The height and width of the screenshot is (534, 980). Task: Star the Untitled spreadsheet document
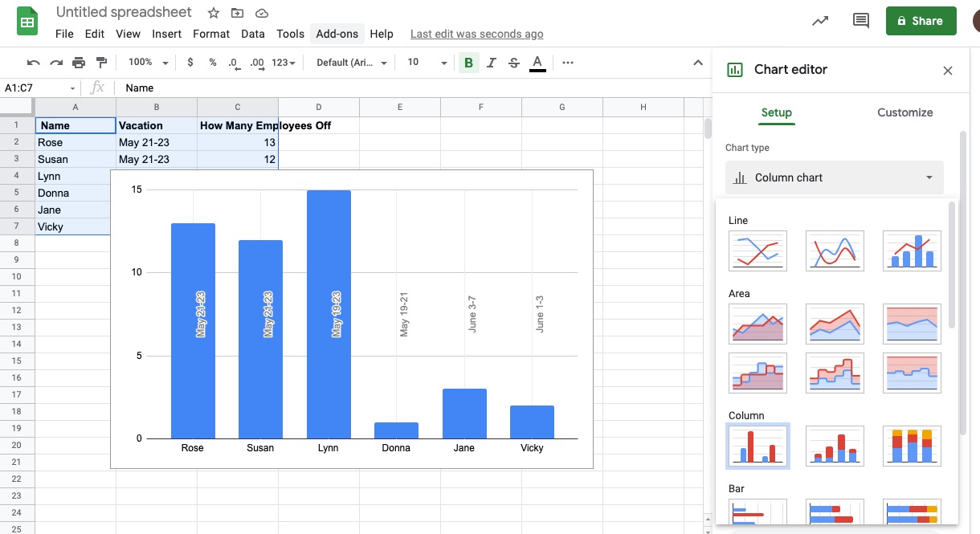coord(214,13)
